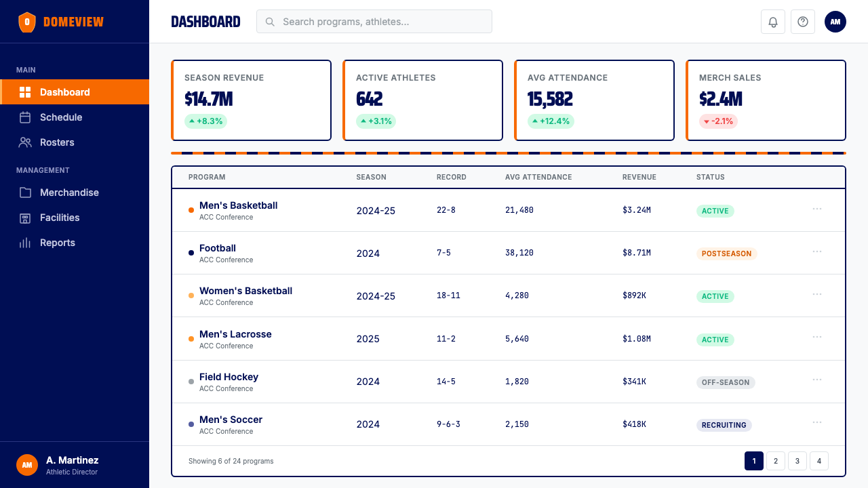Click the $8.71M revenue value

click(x=637, y=253)
